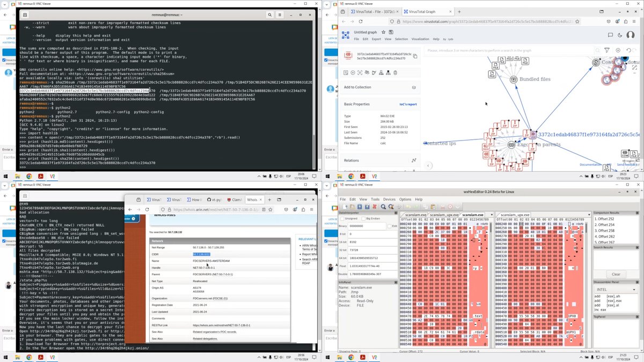Viewport: 644px width, 362px height.
Task: Click the save graph icon next to the star
Action: coord(391,32)
